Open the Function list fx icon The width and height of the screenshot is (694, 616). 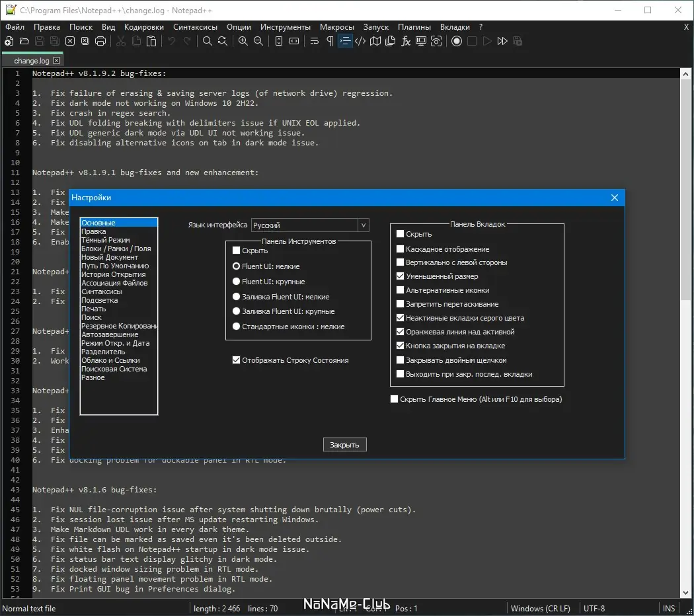(405, 41)
